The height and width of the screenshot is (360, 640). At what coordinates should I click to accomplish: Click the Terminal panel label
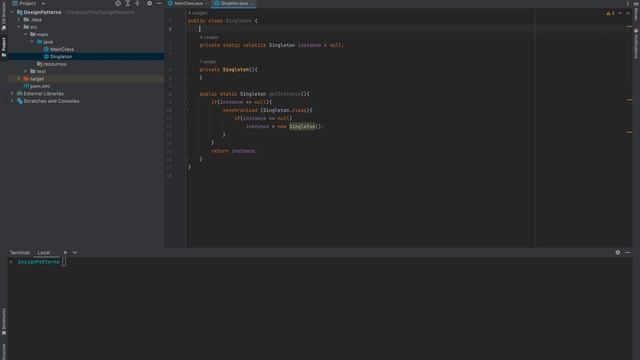tap(20, 253)
